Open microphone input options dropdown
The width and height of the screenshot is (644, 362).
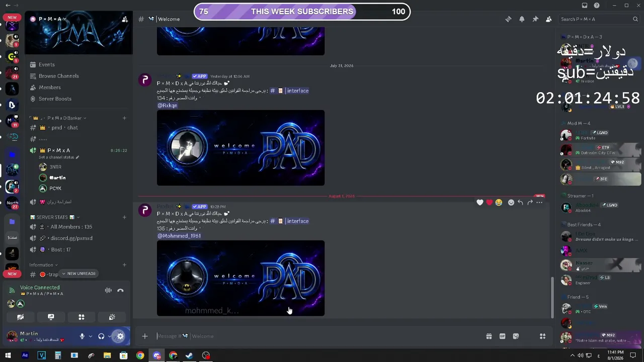[x=91, y=336]
